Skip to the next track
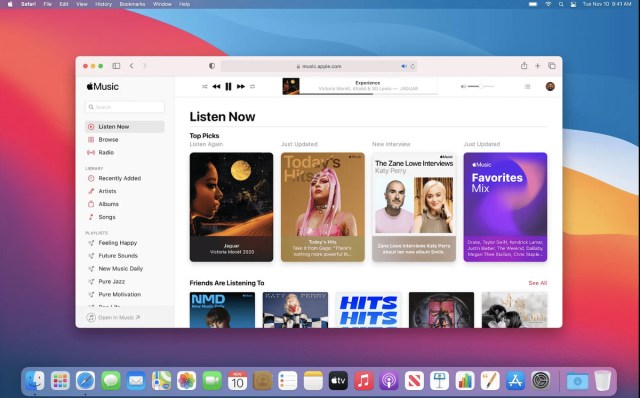This screenshot has height=398, width=640. click(241, 87)
